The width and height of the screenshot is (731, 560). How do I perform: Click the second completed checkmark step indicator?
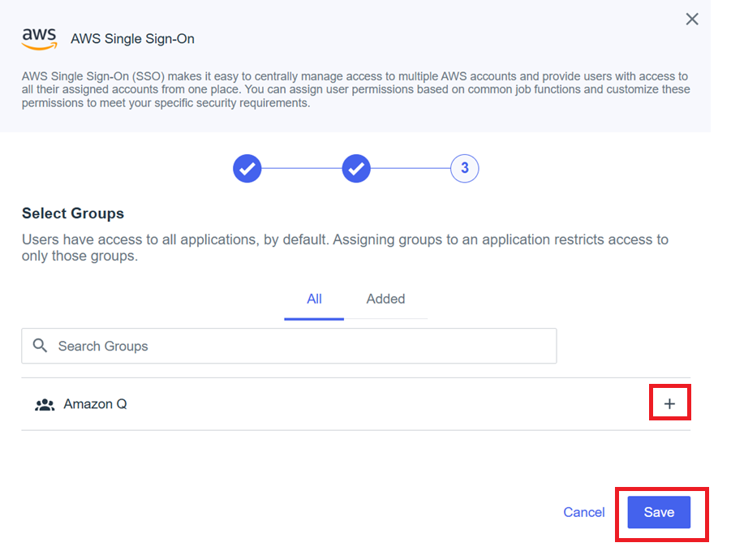356,168
